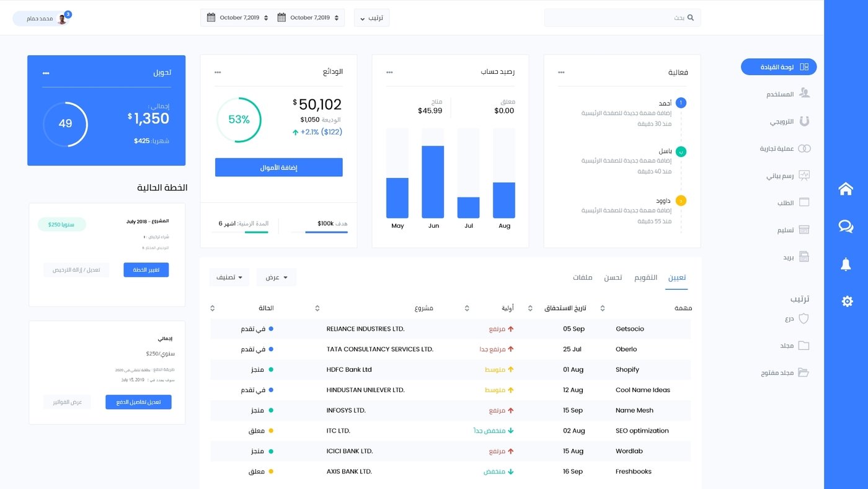Select the رسم بياني chart sidebar item

[x=787, y=176]
